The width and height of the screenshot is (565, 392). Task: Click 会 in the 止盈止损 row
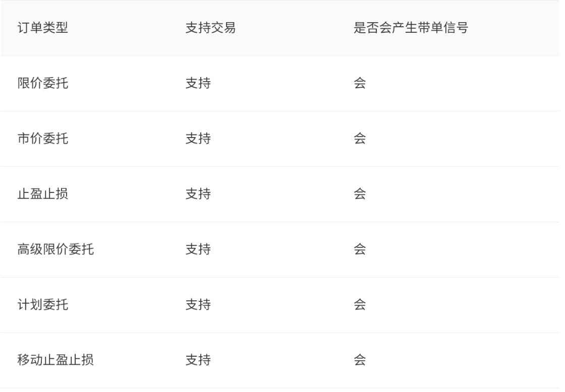click(x=360, y=194)
